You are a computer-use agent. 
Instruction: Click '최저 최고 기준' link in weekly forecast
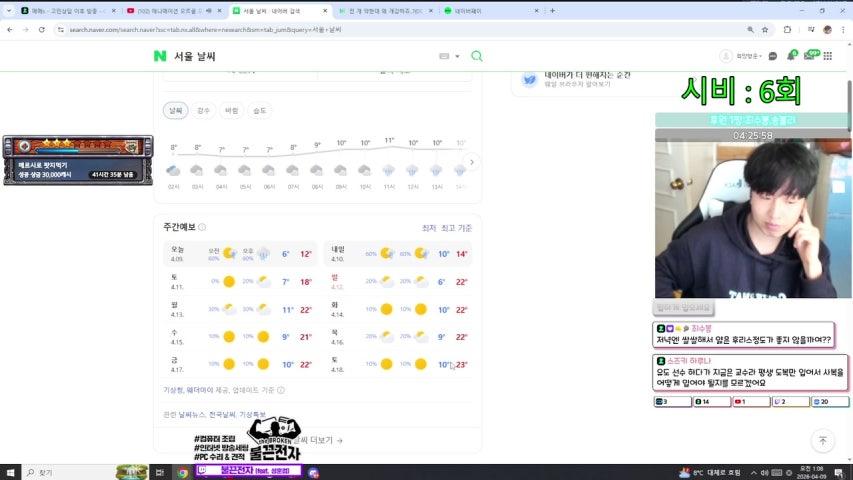coord(447,228)
